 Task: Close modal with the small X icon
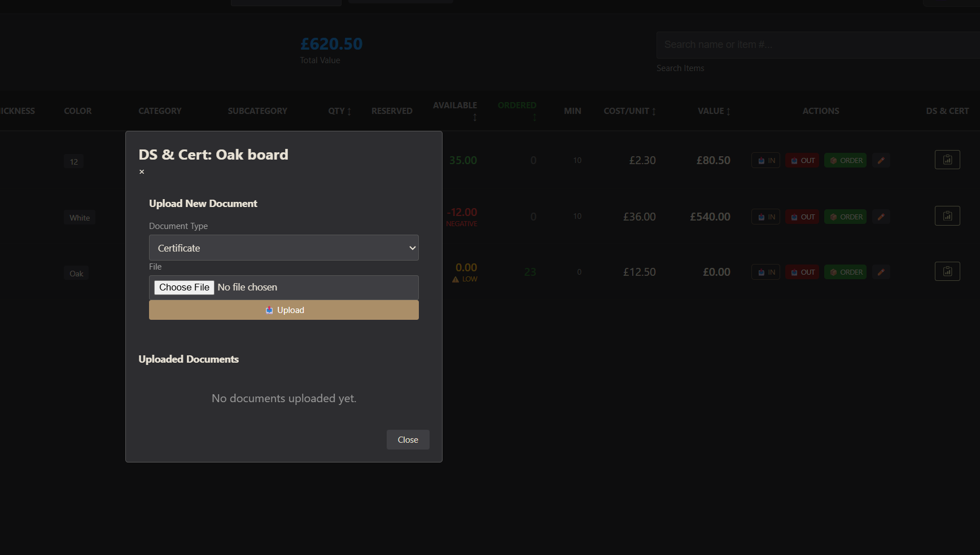tap(142, 172)
